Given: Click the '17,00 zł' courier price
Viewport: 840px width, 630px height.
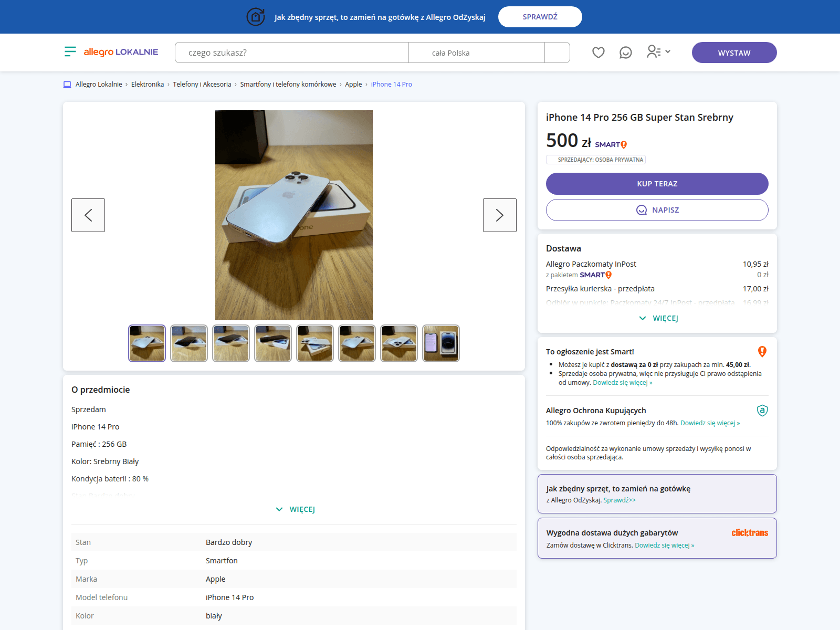Looking at the screenshot, I should click(755, 289).
